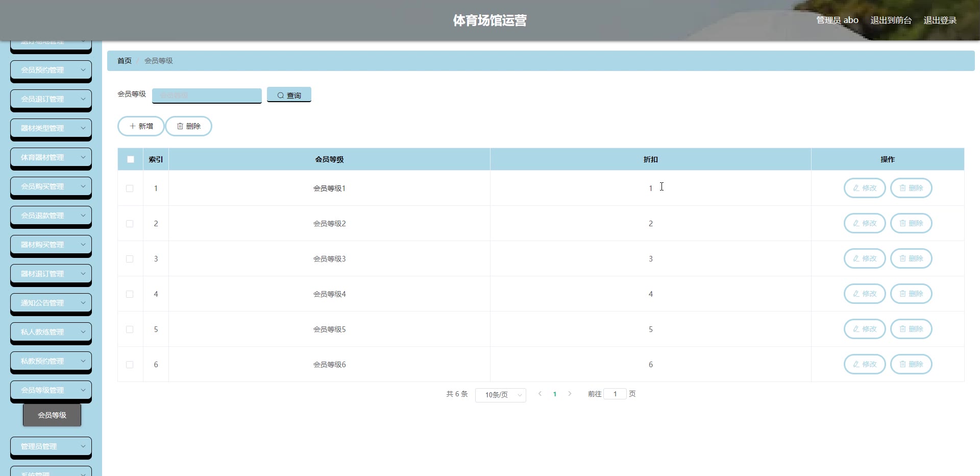Viewport: 980px width, 476px height.
Task: Expand the 私人教练管理 sidebar menu
Action: (x=51, y=332)
